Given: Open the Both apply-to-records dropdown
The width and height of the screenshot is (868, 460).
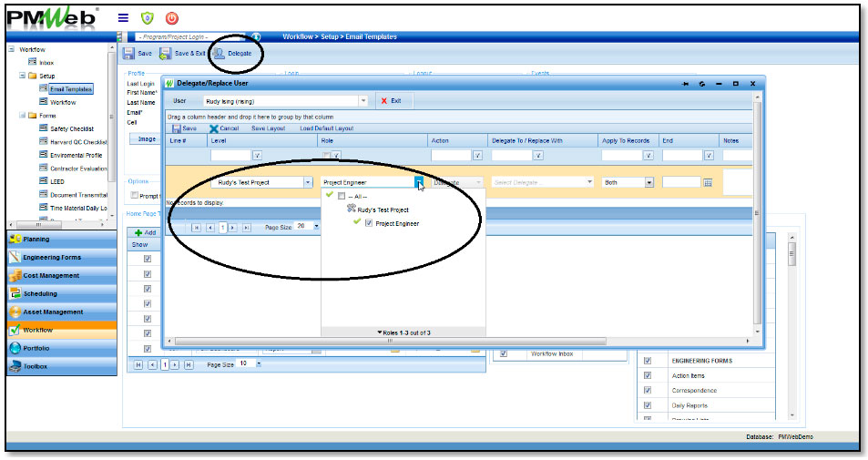Looking at the screenshot, I should click(648, 182).
